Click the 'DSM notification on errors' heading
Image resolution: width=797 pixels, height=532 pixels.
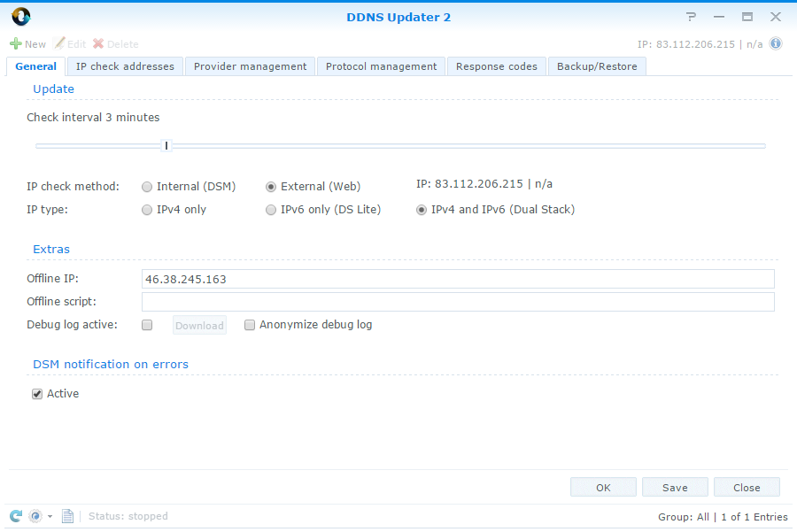[111, 365]
